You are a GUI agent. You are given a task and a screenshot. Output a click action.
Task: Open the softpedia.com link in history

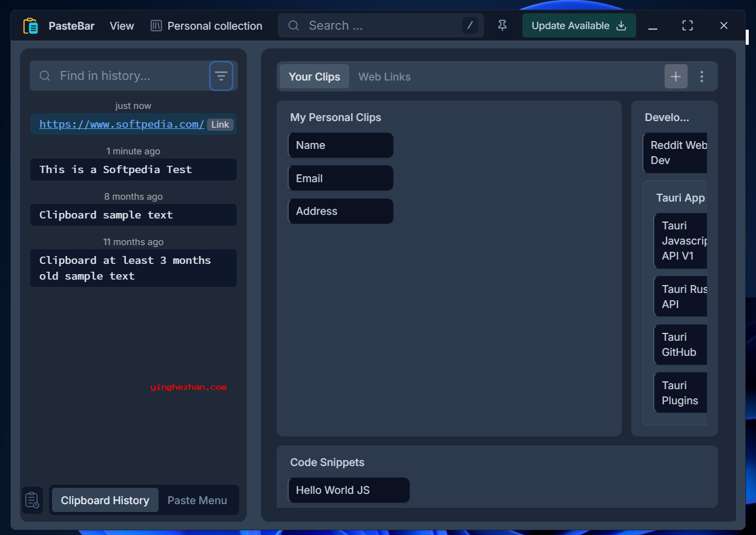tap(122, 124)
